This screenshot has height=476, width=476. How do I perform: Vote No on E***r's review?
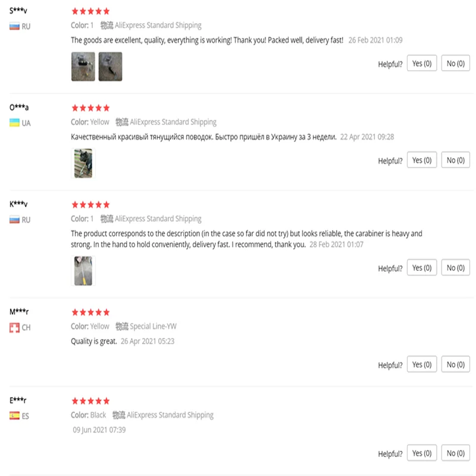click(455, 453)
